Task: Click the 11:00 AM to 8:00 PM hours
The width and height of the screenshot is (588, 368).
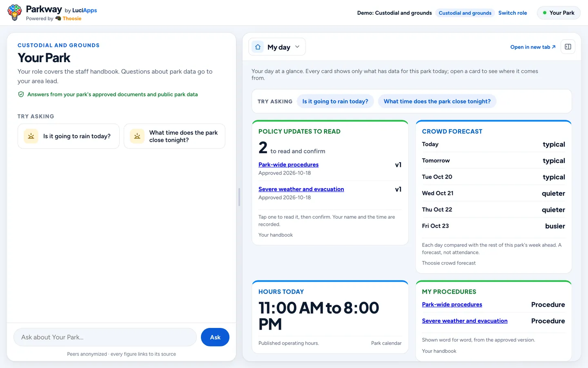Action: [x=319, y=316]
